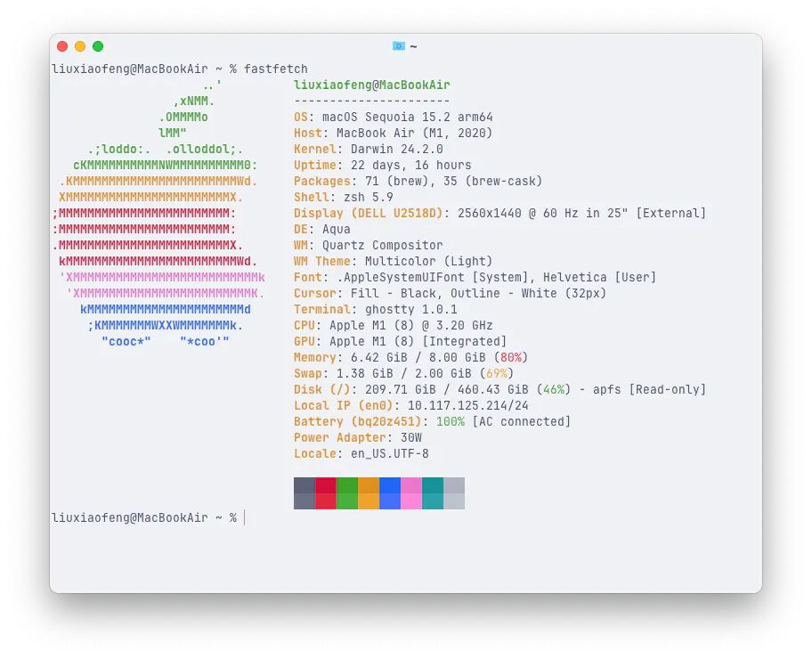Select the "10.117.125.214/24" local IP address
This screenshot has width=812, height=659.
click(468, 406)
